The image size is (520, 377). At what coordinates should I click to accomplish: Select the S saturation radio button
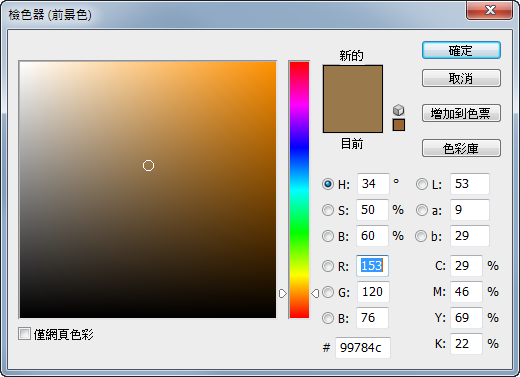(x=328, y=210)
